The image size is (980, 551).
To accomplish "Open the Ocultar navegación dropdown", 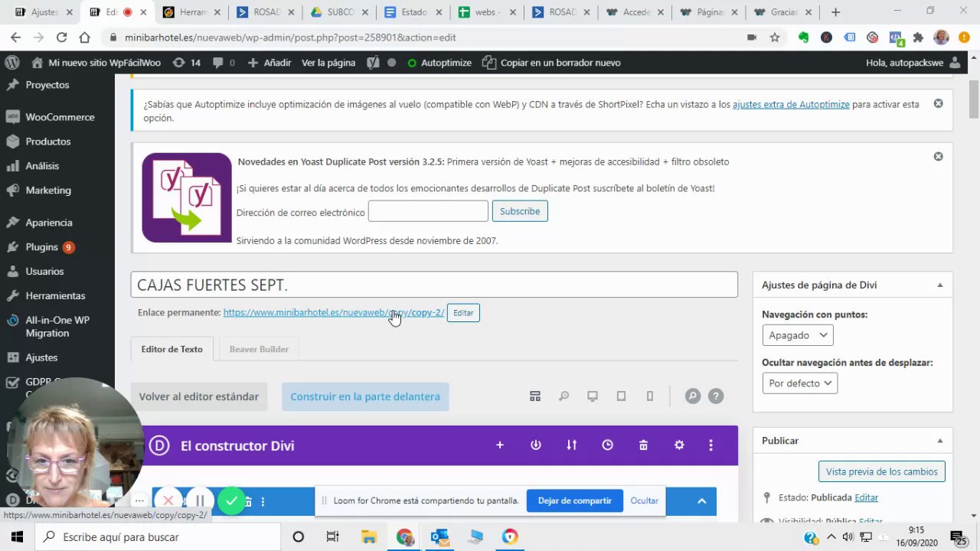I will point(800,383).
